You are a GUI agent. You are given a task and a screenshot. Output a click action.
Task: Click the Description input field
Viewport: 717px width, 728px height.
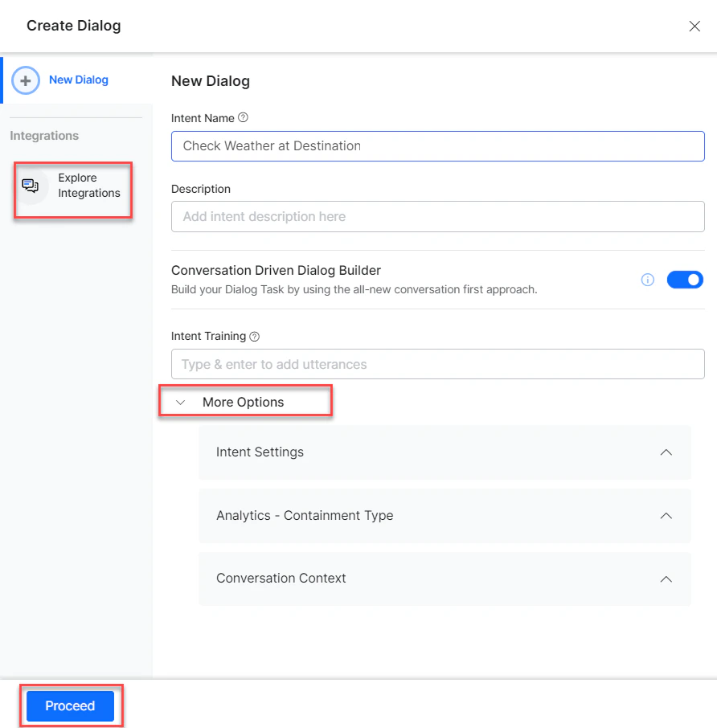click(437, 216)
